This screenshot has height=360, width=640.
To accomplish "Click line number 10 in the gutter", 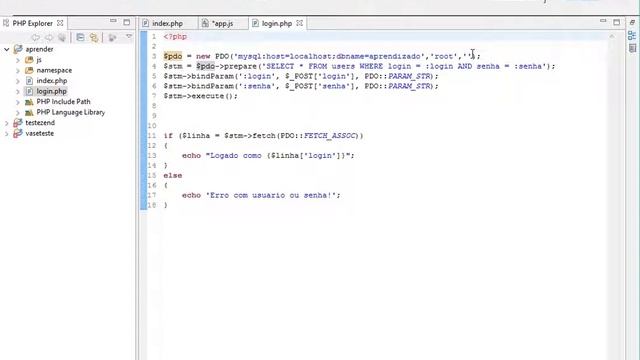I will point(152,126).
